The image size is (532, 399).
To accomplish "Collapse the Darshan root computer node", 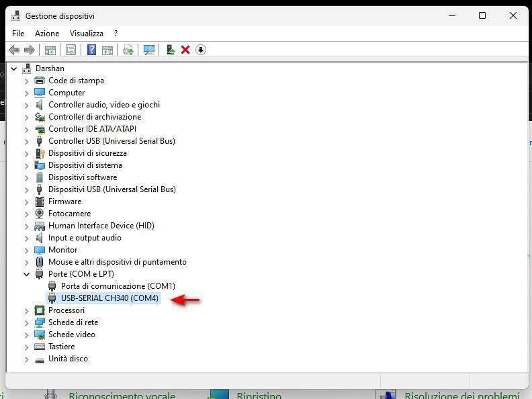I will pos(14,69).
